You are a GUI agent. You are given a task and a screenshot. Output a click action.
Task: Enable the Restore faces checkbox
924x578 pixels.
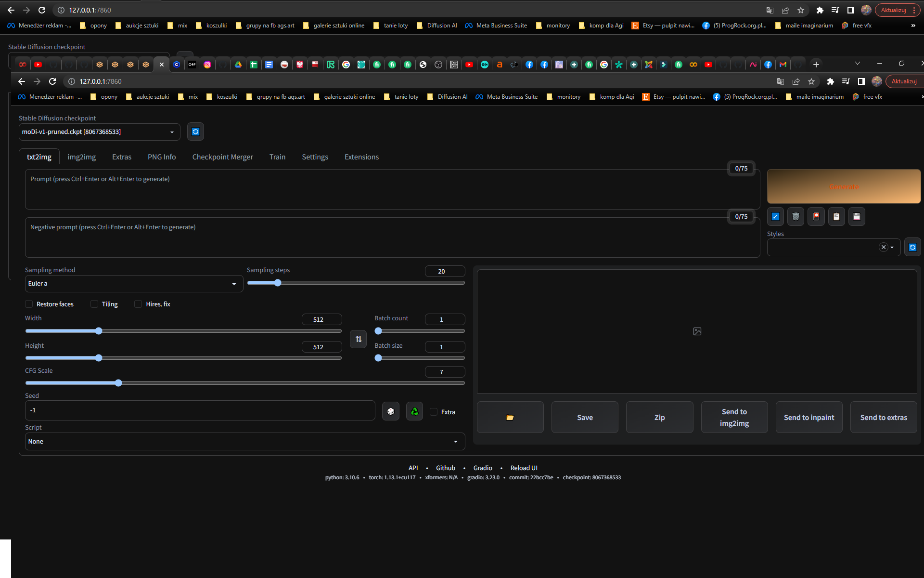[29, 304]
